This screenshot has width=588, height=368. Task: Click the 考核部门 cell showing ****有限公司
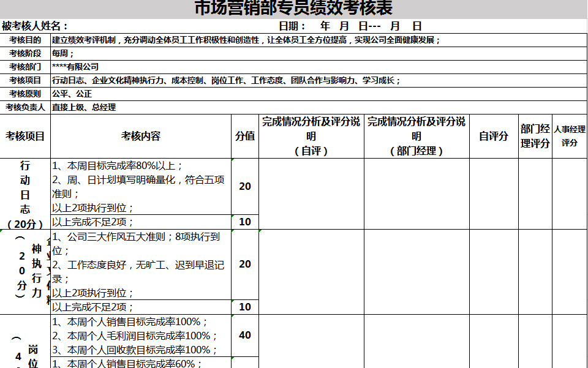[123, 67]
